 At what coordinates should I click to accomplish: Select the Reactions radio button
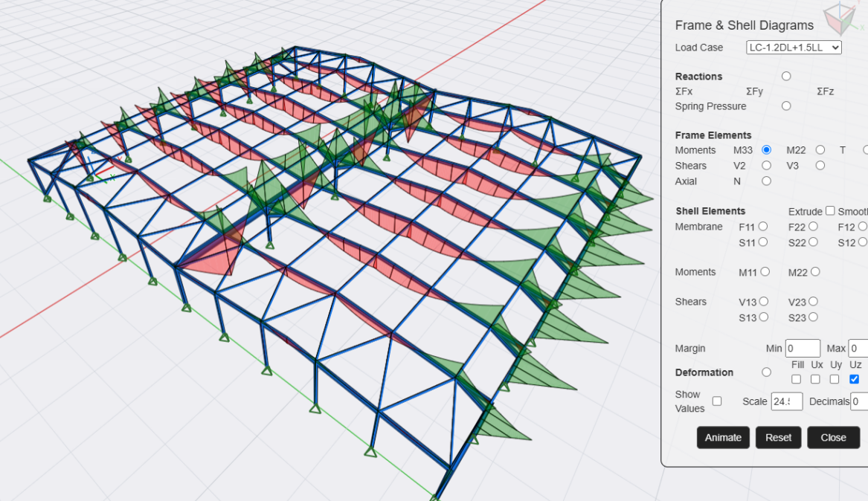(786, 77)
